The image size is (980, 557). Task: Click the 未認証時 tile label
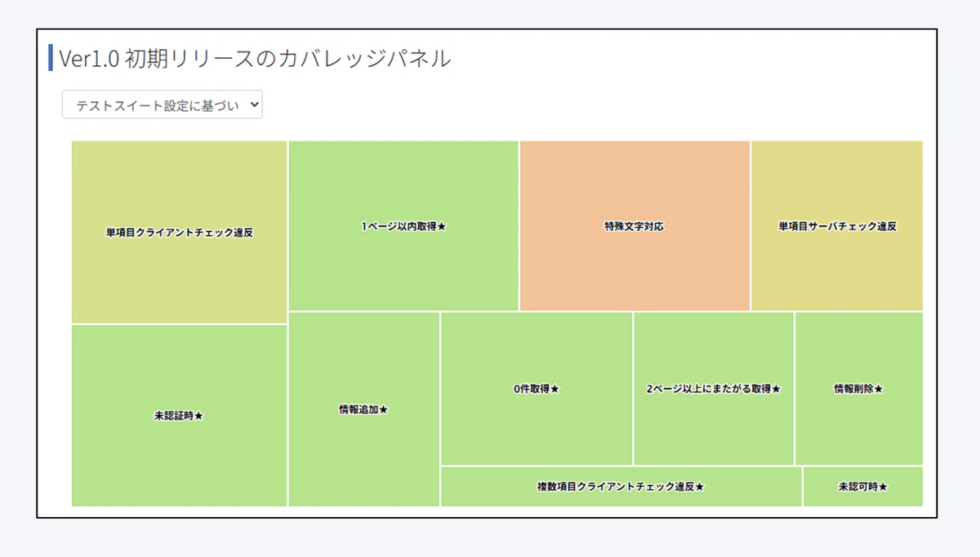pyautogui.click(x=174, y=416)
